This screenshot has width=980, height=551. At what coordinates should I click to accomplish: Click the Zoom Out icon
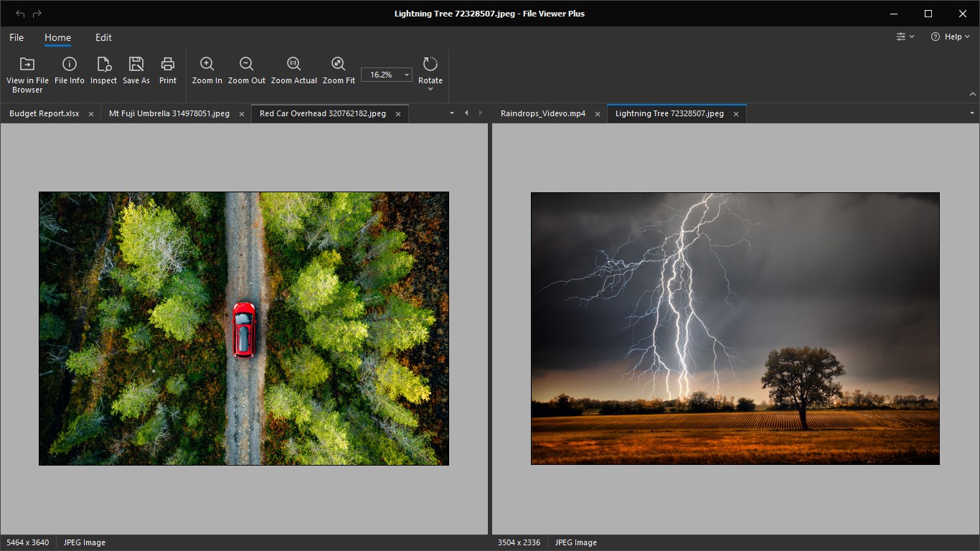click(x=247, y=64)
